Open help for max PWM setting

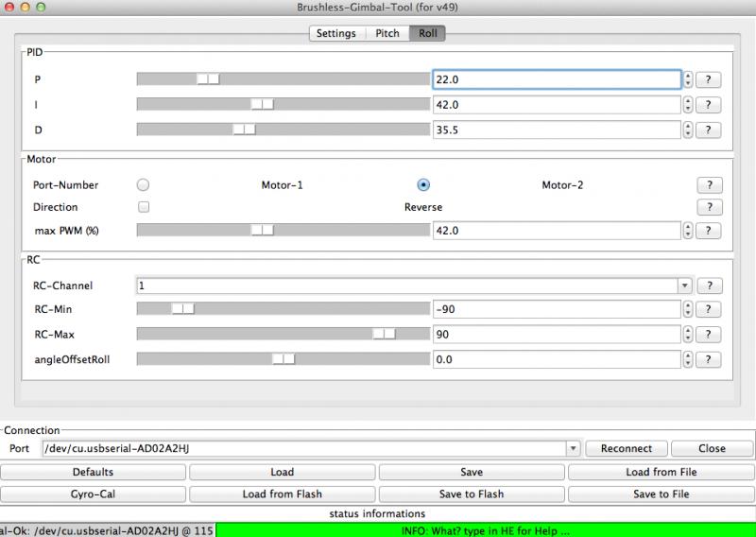tap(708, 231)
